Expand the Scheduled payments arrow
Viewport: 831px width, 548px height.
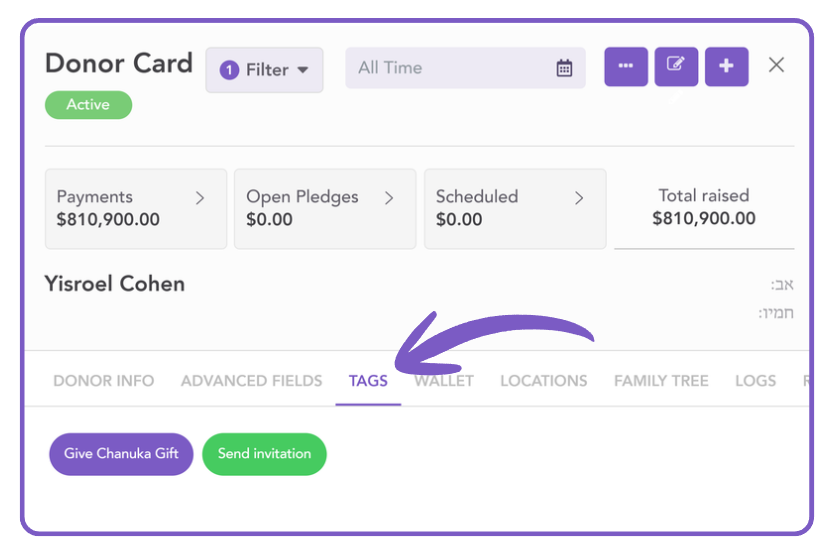point(579,198)
